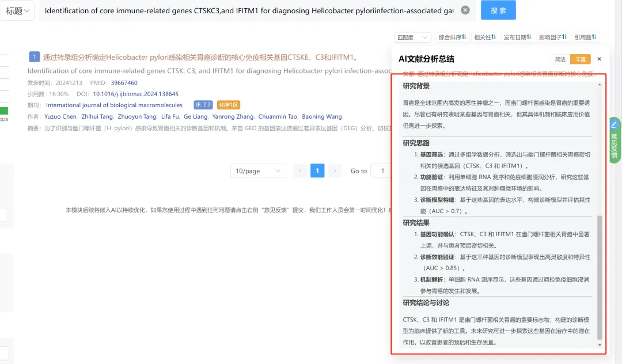Close the AI文献分析总结 panel

coord(600,59)
